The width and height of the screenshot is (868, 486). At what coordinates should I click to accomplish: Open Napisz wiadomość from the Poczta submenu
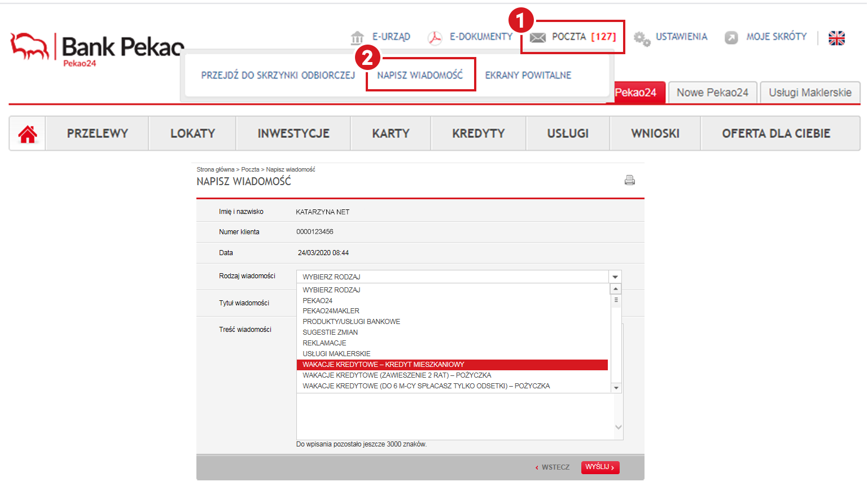click(420, 75)
